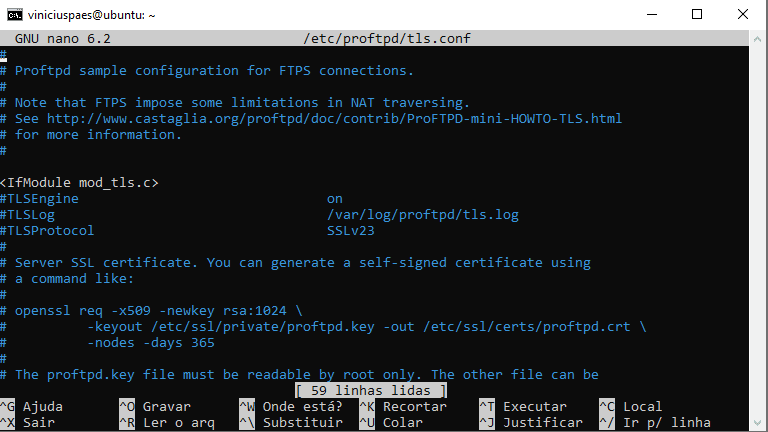Image resolution: width=768 pixels, height=432 pixels.
Task: Click the ^T Executar shortcut
Action: (523, 407)
